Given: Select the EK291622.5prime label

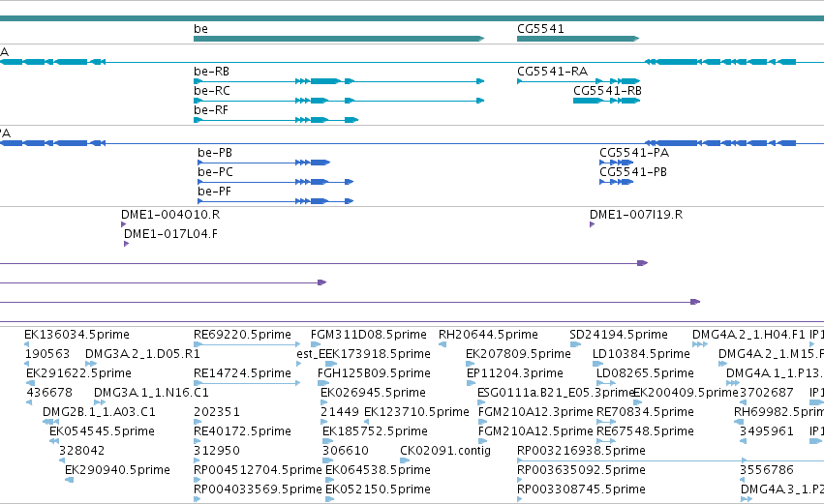Looking at the screenshot, I should [x=78, y=373].
